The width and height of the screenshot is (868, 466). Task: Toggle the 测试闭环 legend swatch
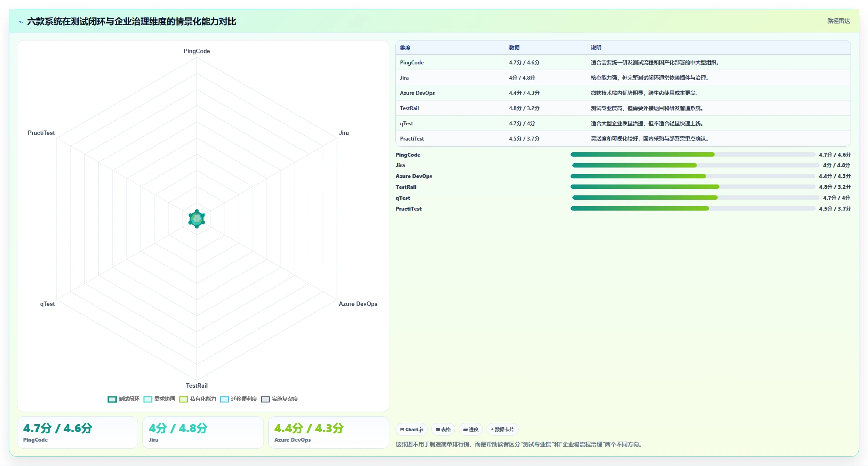(112, 399)
